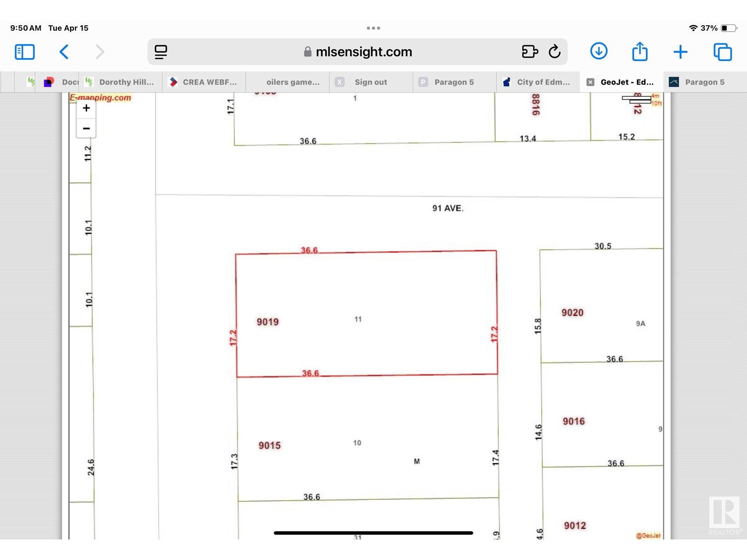Switch to the Dorothy Hill tab
Image resolution: width=747 pixels, height=560 pixels.
(x=120, y=82)
